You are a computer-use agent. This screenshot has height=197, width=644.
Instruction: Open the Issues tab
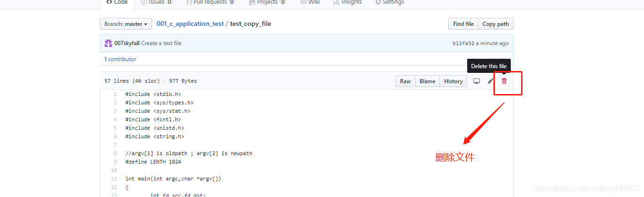pos(157,2)
